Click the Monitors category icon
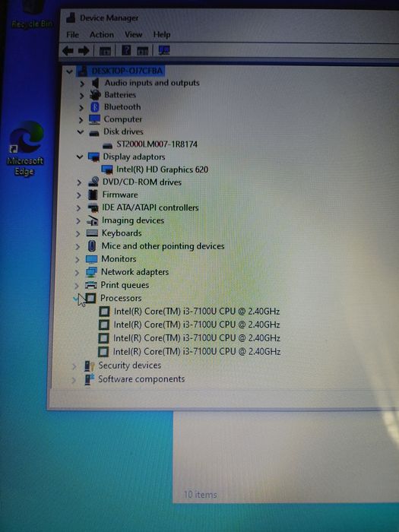Image resolution: width=399 pixels, height=532 pixels. coord(92,259)
